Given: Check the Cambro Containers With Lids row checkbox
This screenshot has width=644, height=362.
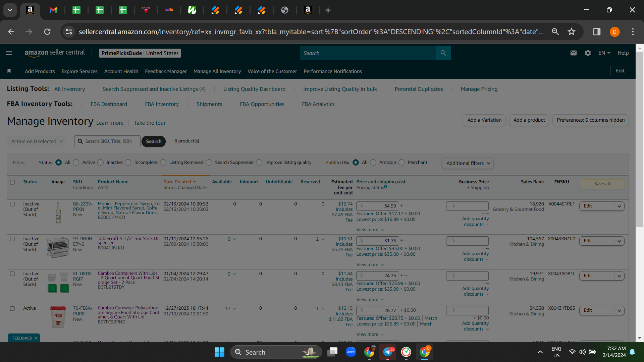Looking at the screenshot, I should pos(12,274).
